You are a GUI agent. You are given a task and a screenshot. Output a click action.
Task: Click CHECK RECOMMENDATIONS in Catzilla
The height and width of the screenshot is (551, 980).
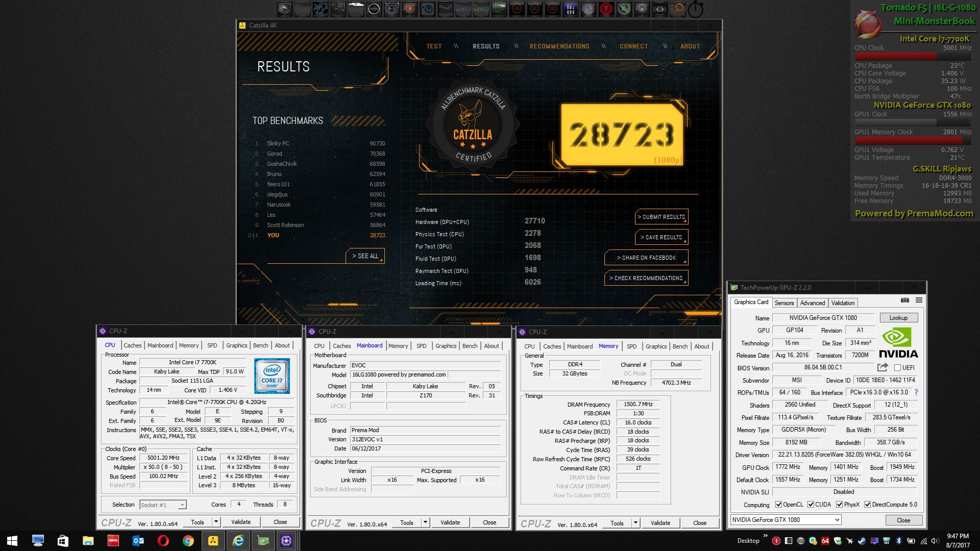tap(646, 278)
